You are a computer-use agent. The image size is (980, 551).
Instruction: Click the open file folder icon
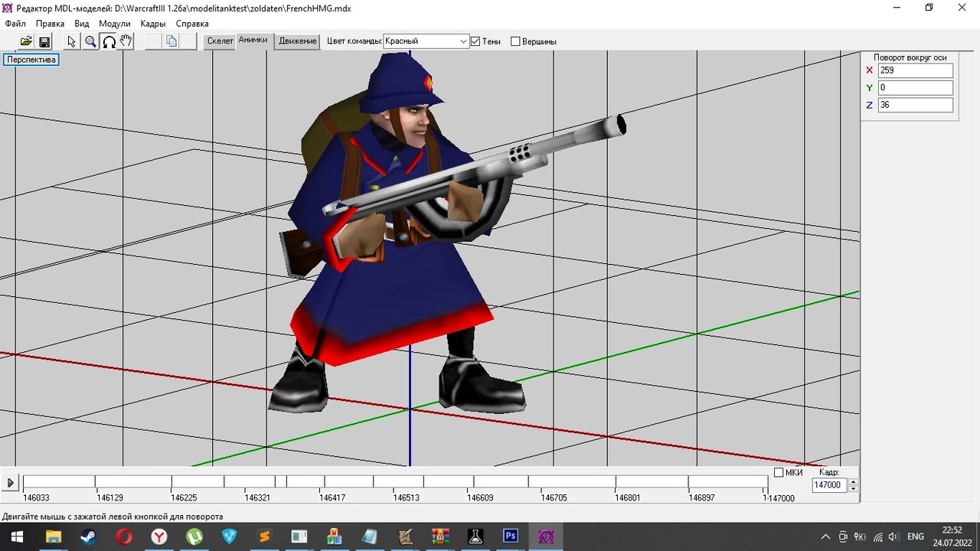(26, 41)
